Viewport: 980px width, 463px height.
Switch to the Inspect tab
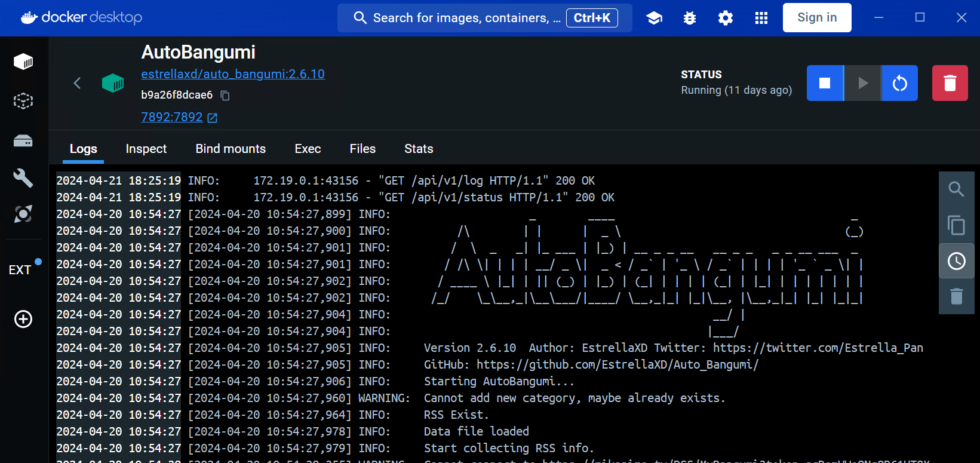(146, 149)
